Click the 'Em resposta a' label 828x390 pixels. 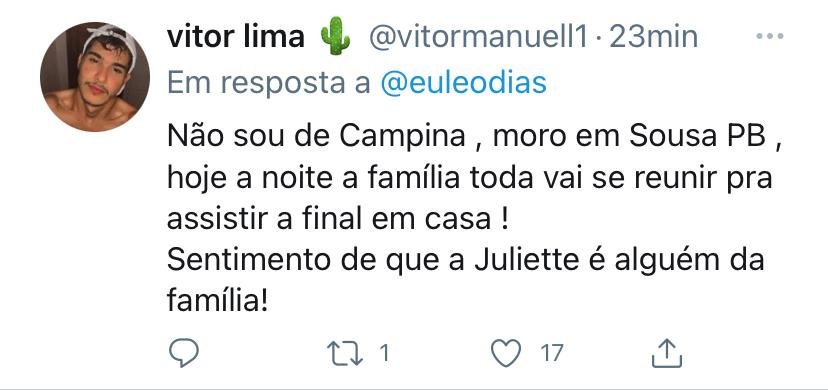tap(269, 84)
